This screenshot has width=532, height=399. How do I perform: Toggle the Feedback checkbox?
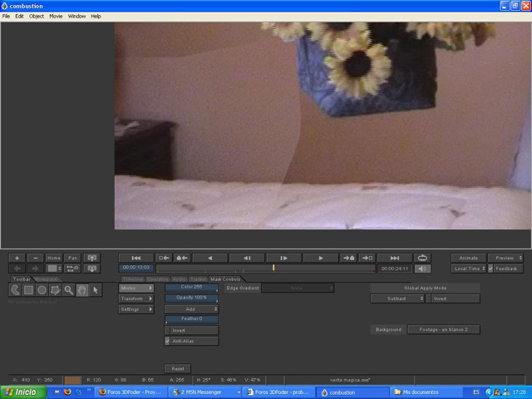click(x=490, y=268)
